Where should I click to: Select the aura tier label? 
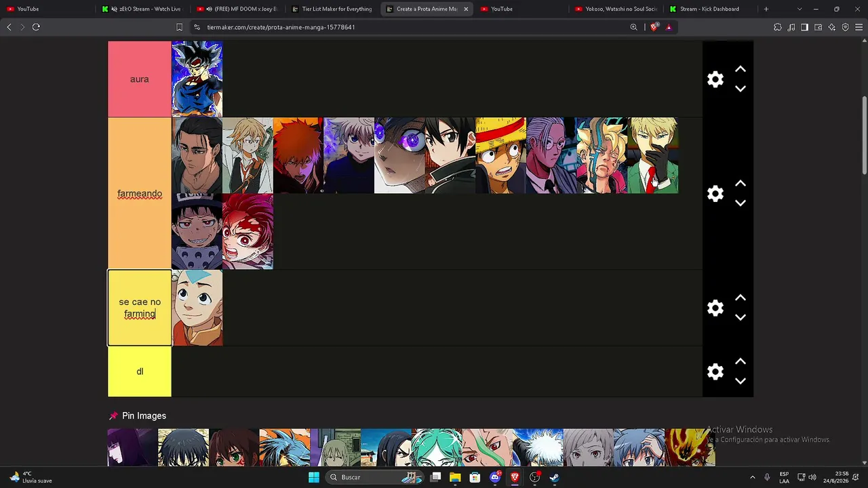tap(140, 79)
